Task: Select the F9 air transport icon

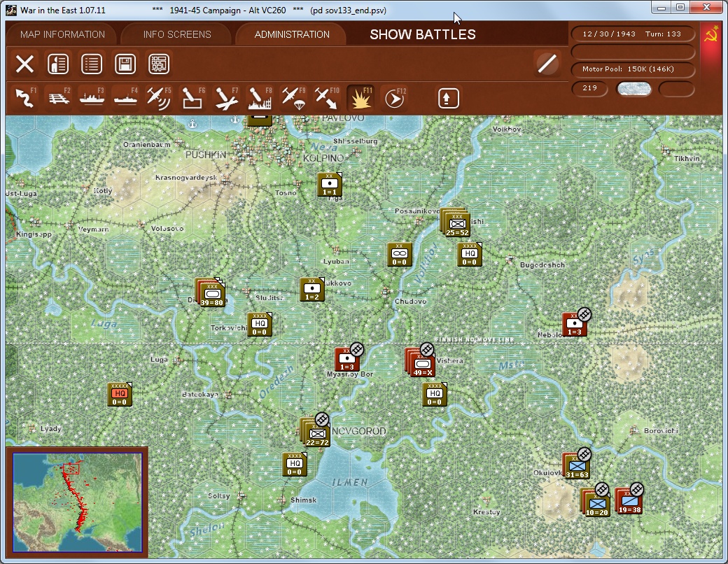Action: (x=293, y=98)
